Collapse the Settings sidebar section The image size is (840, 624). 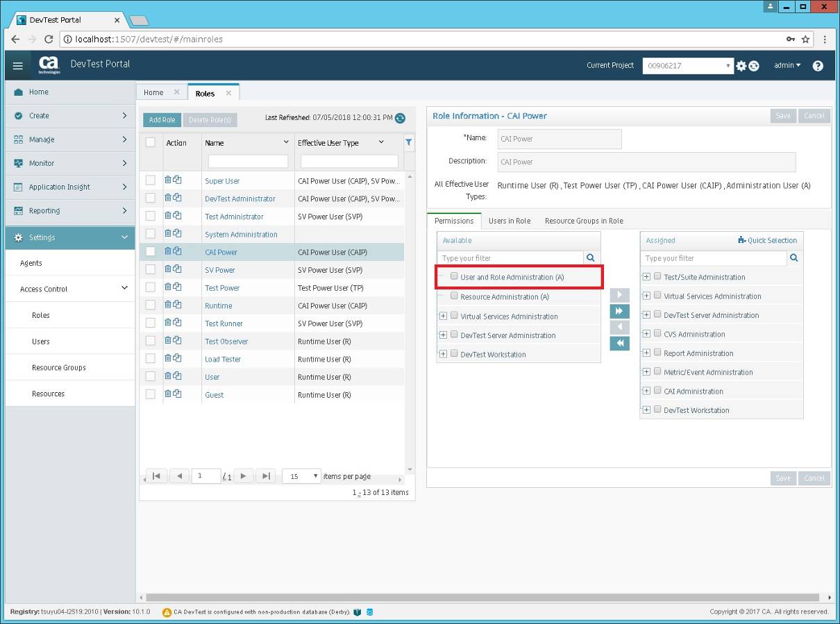(x=70, y=237)
